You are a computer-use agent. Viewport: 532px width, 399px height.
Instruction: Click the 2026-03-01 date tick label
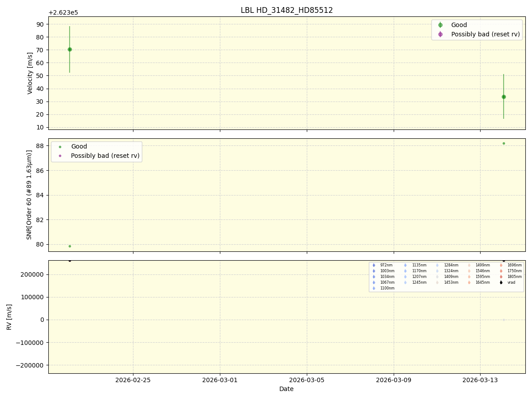click(220, 380)
